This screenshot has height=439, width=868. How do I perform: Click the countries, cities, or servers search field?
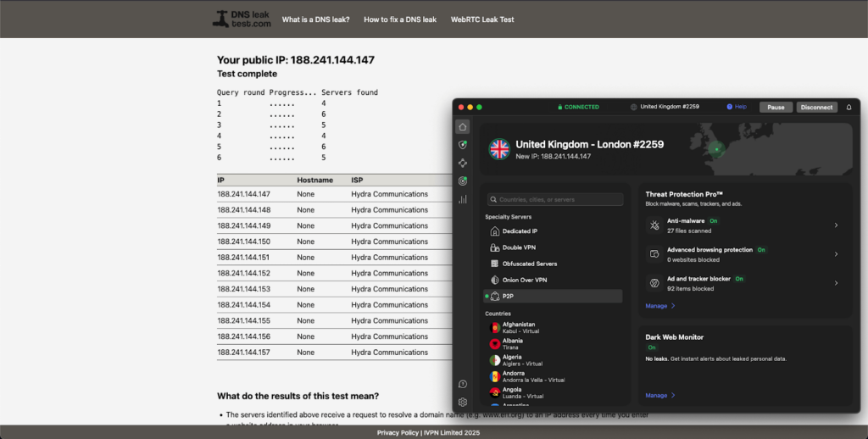point(555,199)
